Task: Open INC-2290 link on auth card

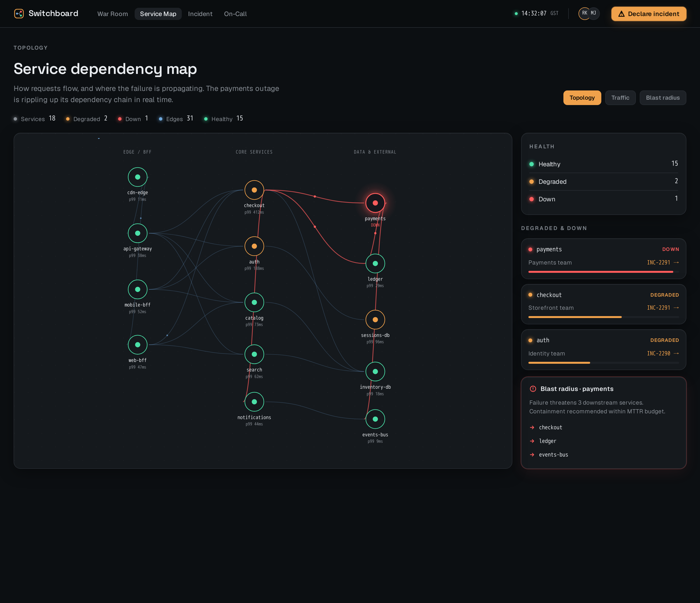Action: [x=663, y=353]
